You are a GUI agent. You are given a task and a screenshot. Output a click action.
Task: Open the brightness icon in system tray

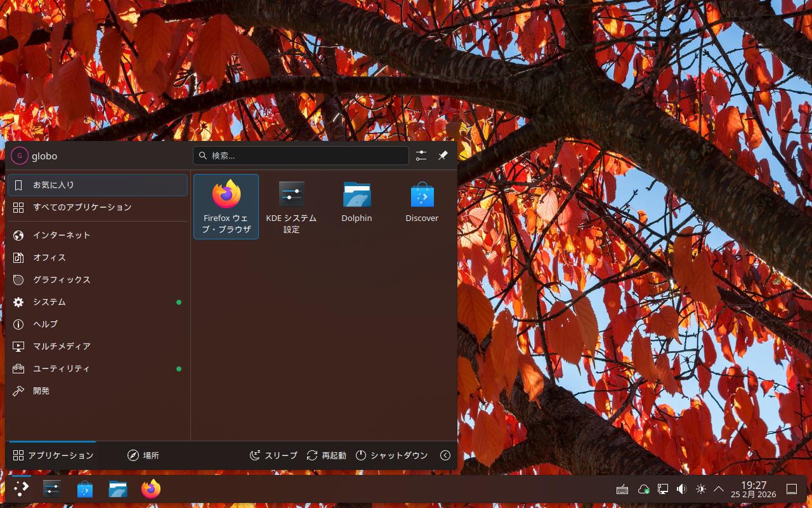(x=700, y=489)
